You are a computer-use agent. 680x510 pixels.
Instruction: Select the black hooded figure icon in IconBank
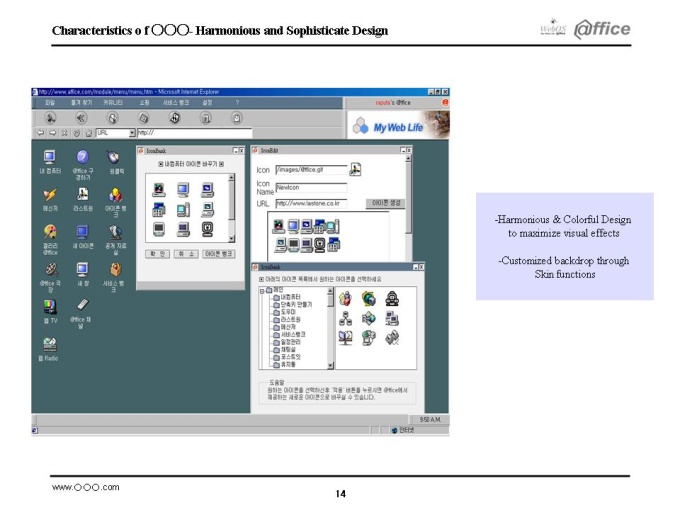(x=392, y=298)
